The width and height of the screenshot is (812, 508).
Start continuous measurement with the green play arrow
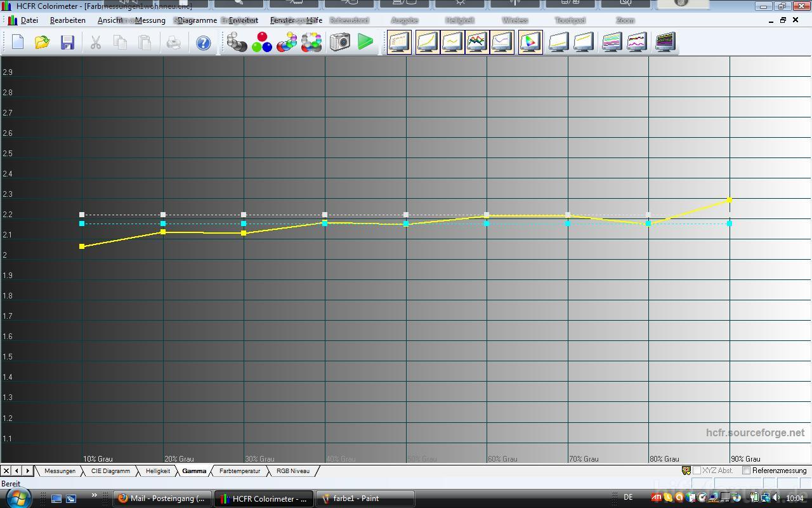[x=365, y=43]
